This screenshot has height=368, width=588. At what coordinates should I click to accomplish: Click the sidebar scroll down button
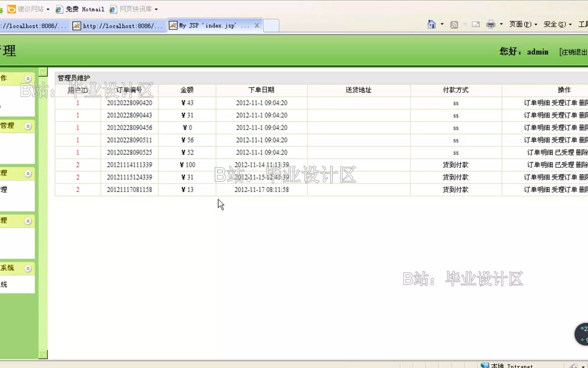pos(43,355)
